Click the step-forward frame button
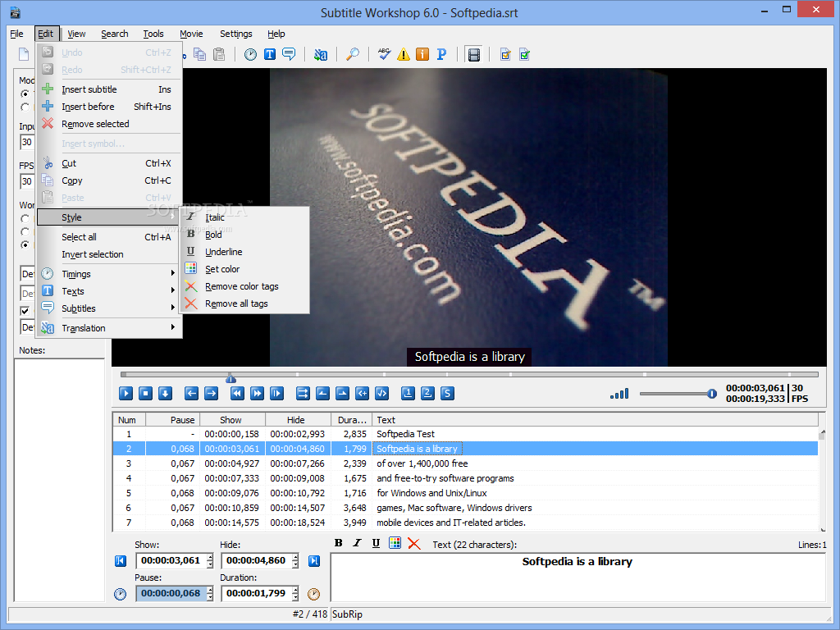840x630 pixels. click(276, 394)
